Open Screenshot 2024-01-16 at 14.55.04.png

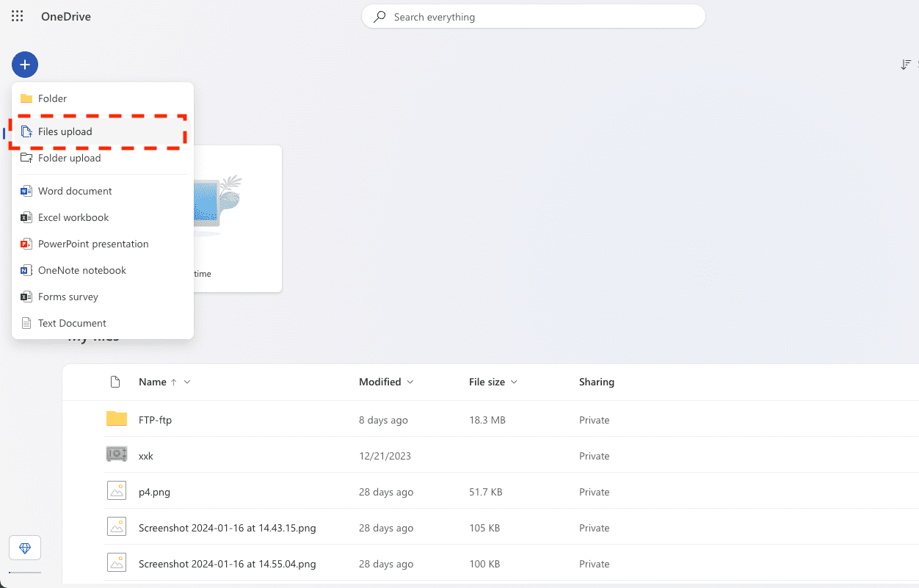228,564
